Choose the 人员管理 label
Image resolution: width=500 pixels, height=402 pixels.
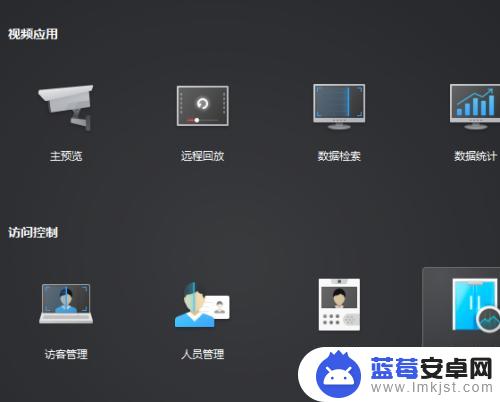click(202, 354)
